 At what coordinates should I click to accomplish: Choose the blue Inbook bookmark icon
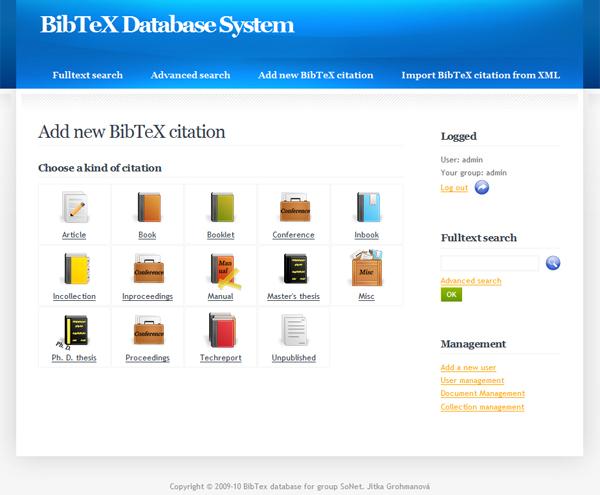pyautogui.click(x=368, y=207)
